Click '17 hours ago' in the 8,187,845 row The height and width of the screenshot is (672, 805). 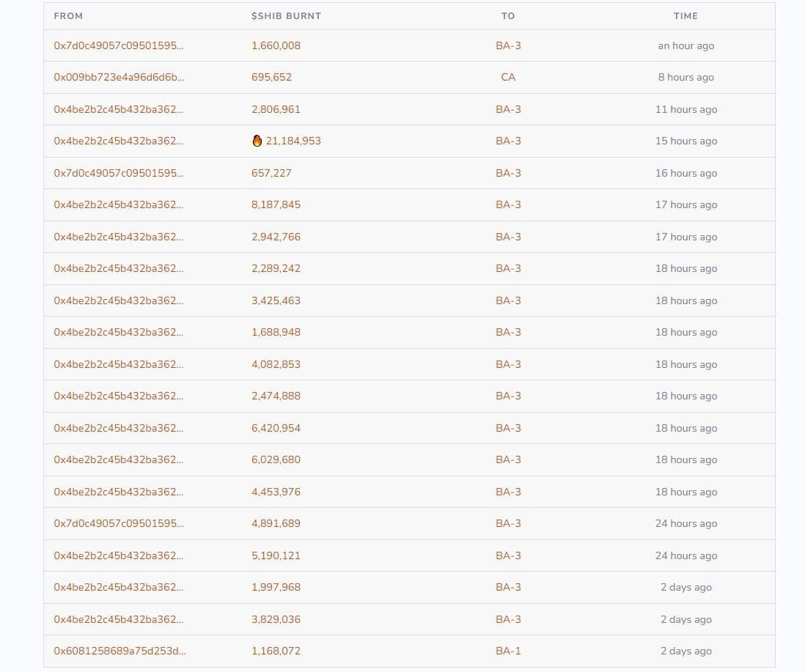coord(686,204)
